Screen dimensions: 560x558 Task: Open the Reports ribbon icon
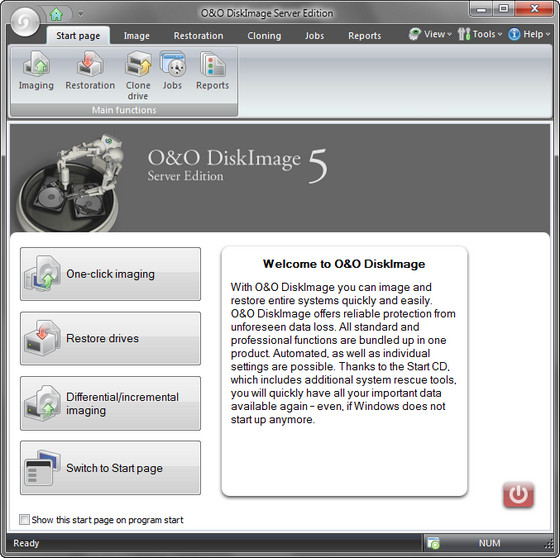coord(212,71)
